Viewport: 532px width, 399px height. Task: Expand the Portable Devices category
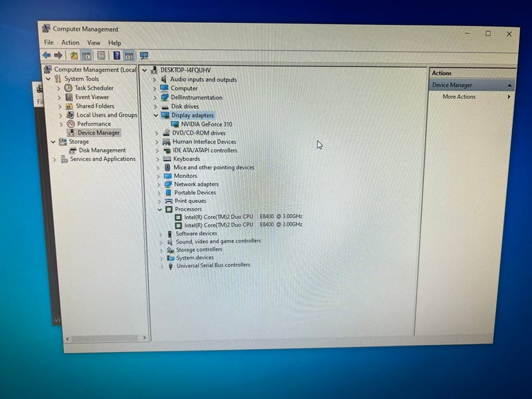click(x=159, y=193)
